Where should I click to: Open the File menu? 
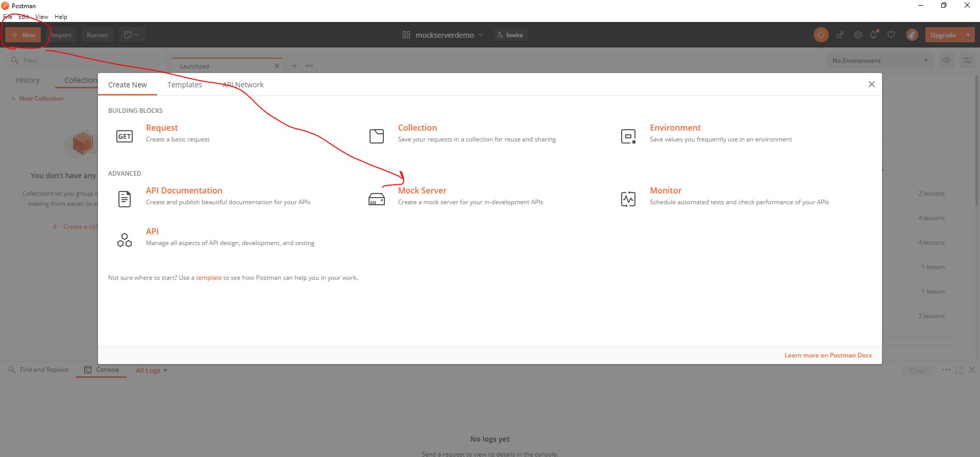click(8, 17)
